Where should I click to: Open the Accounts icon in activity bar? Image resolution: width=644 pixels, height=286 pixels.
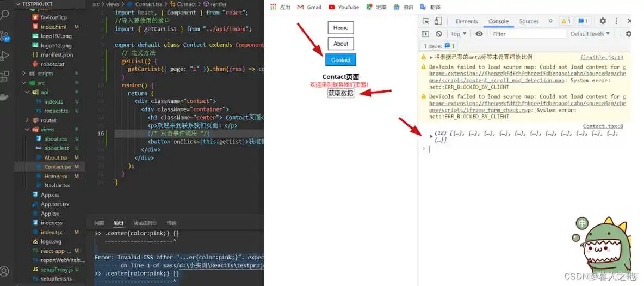(x=4, y=272)
